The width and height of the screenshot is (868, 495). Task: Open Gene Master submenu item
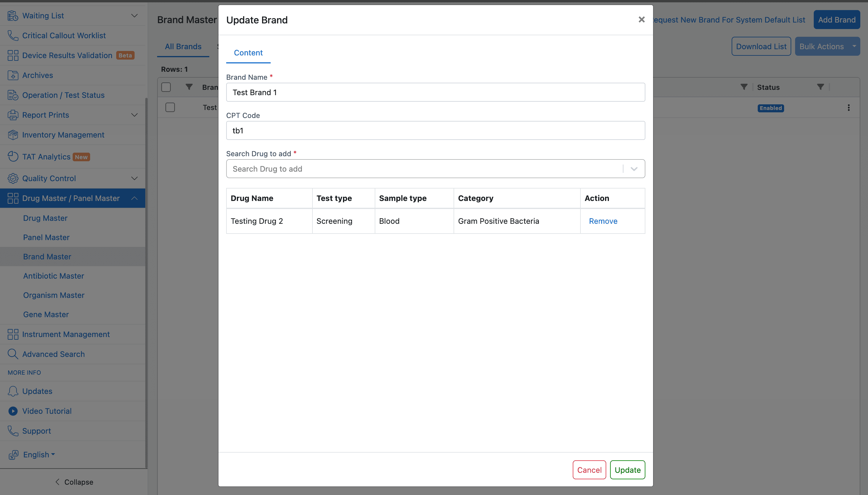(x=46, y=314)
